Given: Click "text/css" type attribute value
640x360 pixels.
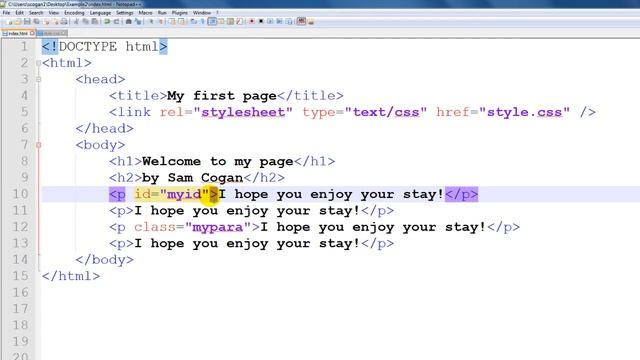Looking at the screenshot, I should pos(386,112).
